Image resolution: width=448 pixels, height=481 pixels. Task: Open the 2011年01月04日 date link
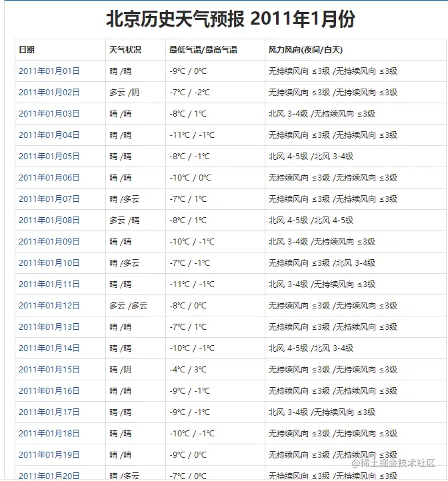[49, 135]
